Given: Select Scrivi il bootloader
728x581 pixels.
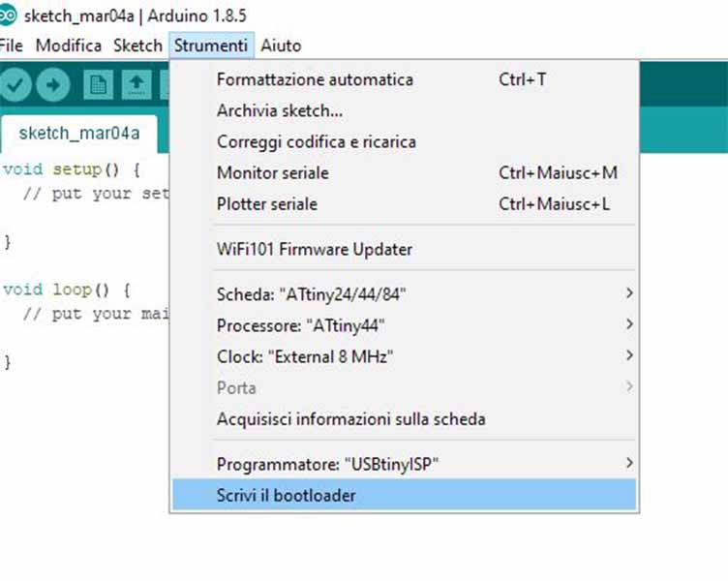Looking at the screenshot, I should 404,495.
